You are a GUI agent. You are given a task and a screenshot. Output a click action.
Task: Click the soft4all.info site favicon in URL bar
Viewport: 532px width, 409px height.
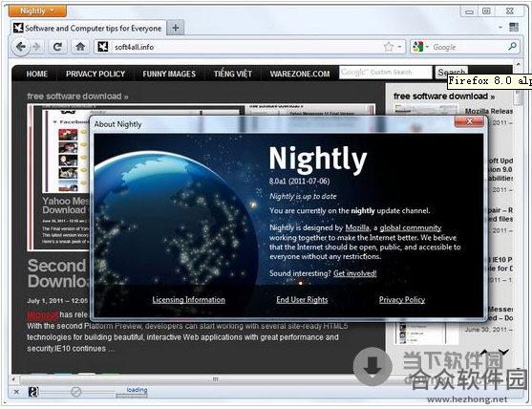click(103, 47)
